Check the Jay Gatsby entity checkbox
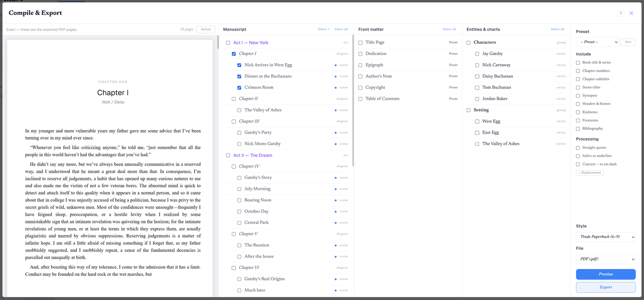Image resolution: width=644 pixels, height=300 pixels. pyautogui.click(x=477, y=54)
